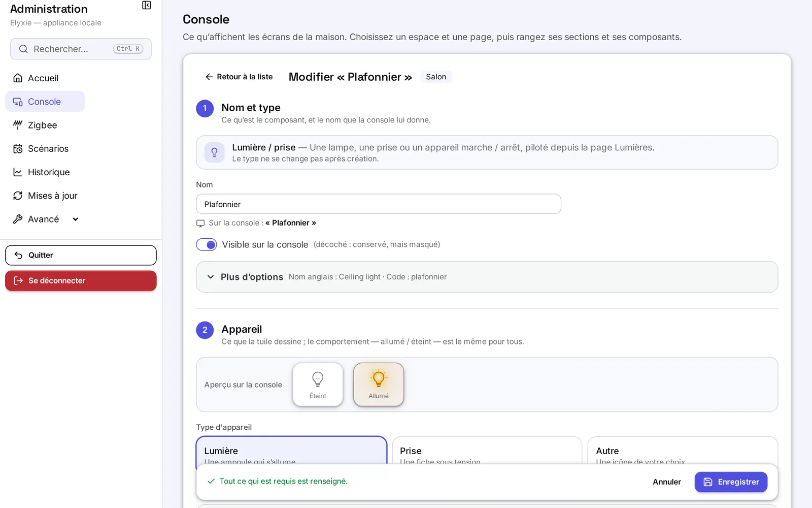812x508 pixels.
Task: Click the Salon room badge
Action: [436, 77]
